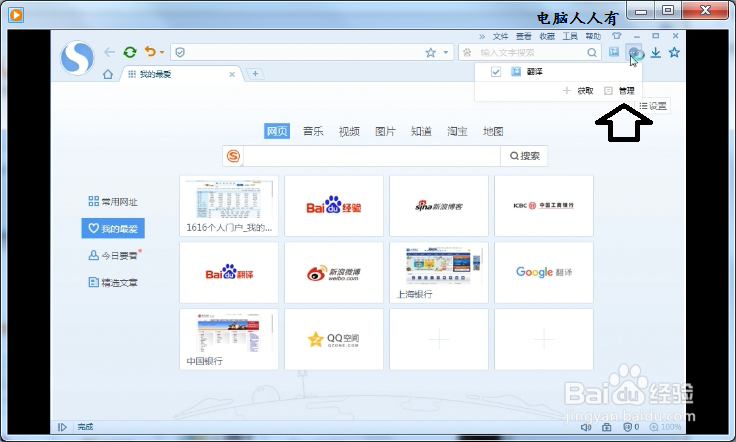Open the 工具 menu

(570, 36)
